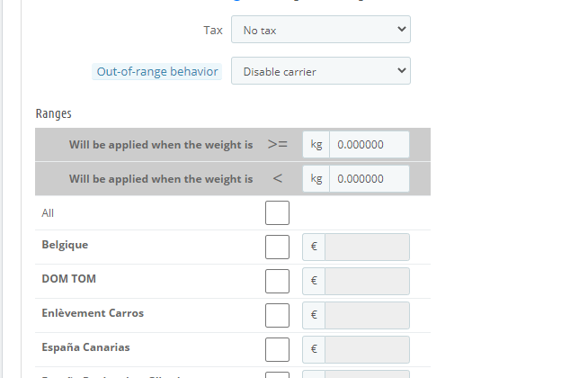588x378 pixels.
Task: Click the España Canarias price field
Action: [x=367, y=349]
